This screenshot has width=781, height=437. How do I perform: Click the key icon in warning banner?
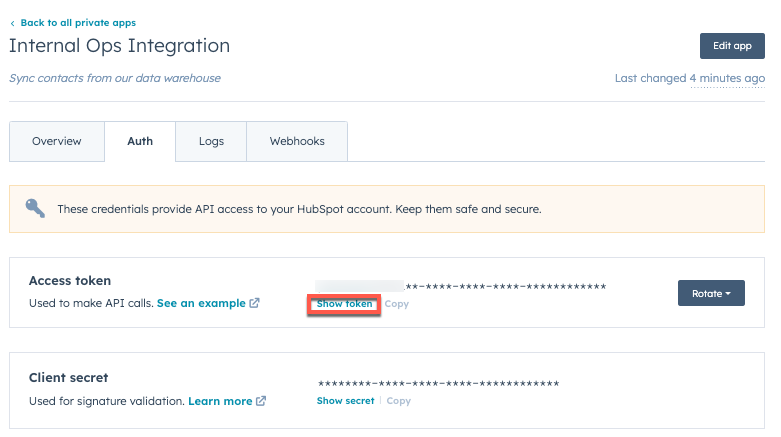point(36,209)
